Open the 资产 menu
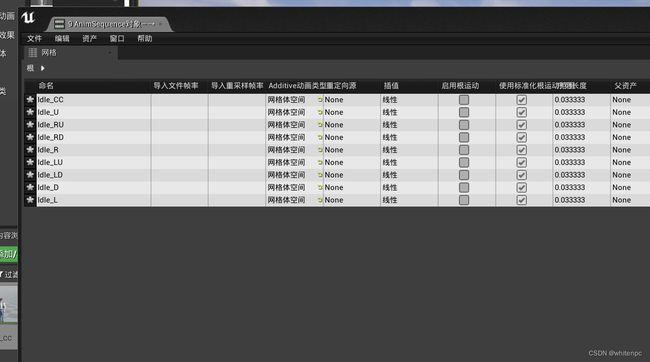650x362 pixels. (x=89, y=39)
